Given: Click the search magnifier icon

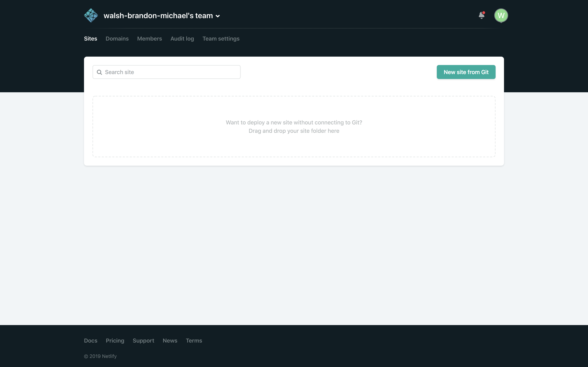Looking at the screenshot, I should tap(99, 72).
